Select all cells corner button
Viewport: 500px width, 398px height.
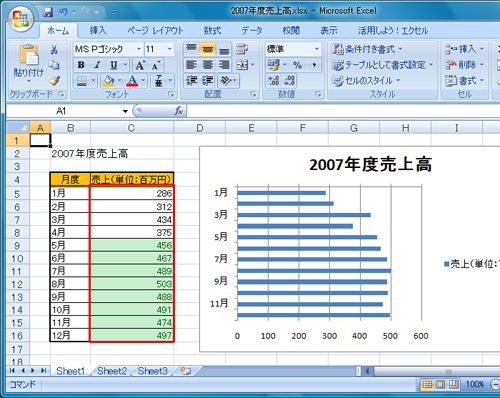18,127
